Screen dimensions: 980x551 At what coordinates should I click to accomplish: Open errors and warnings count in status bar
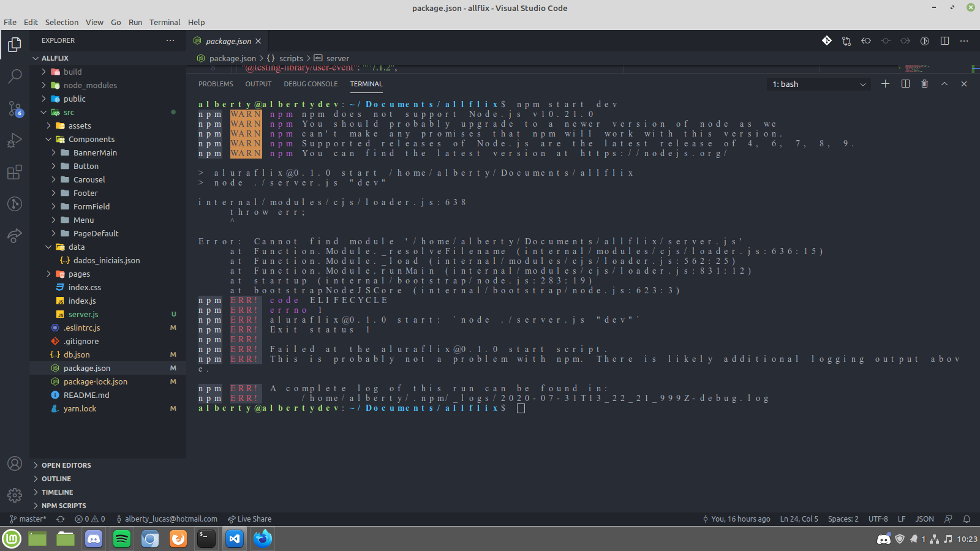90,519
